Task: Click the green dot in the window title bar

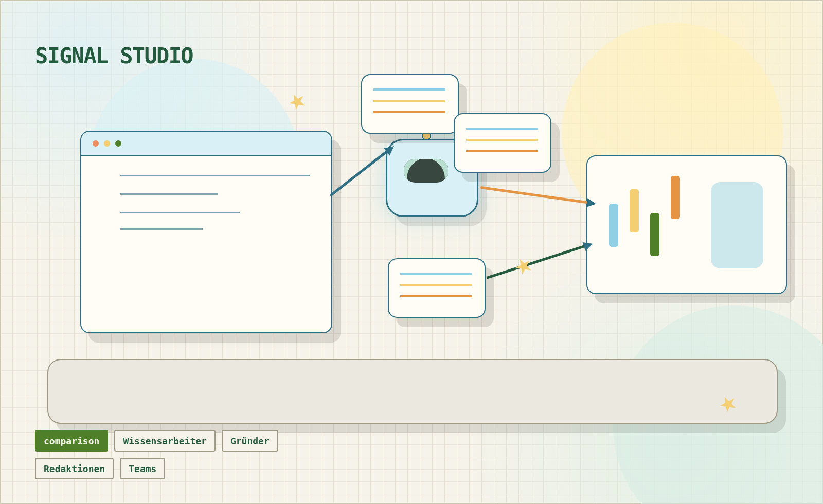Action: tap(118, 143)
